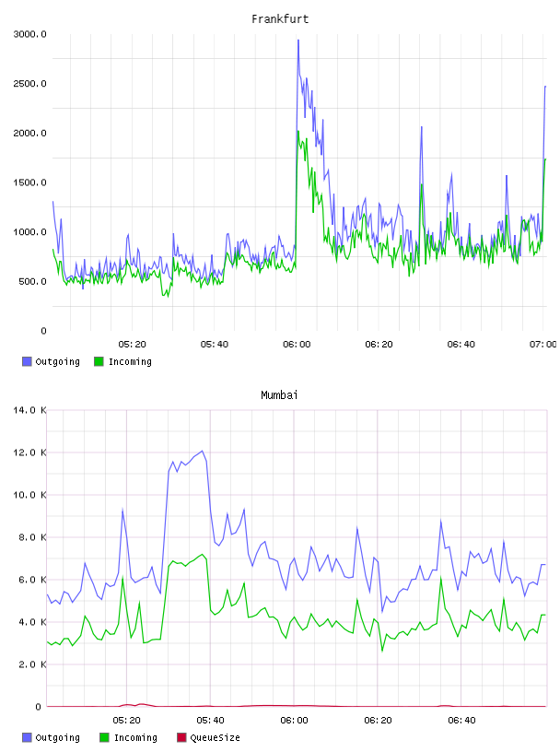Click the 3000.0 y-axis label in Frankfurt chart
This screenshot has width=560, height=752.
point(29,34)
